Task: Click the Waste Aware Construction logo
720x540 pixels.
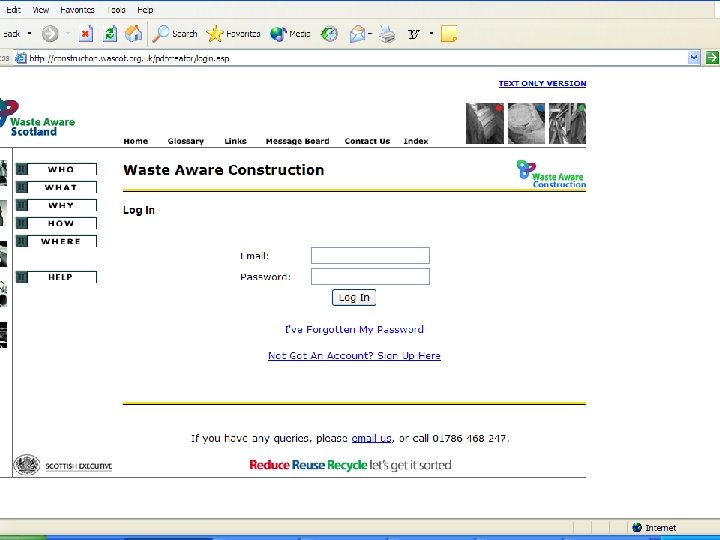Action: [x=551, y=174]
